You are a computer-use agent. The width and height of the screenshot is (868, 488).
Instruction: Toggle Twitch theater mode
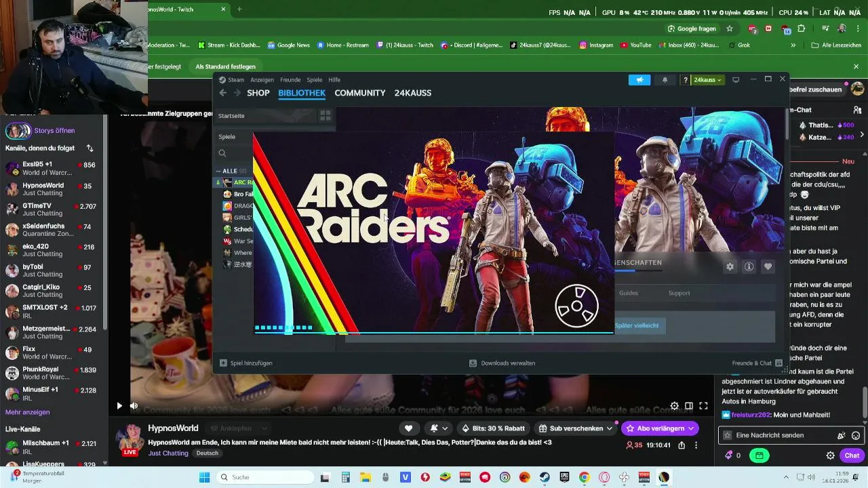pos(689,406)
